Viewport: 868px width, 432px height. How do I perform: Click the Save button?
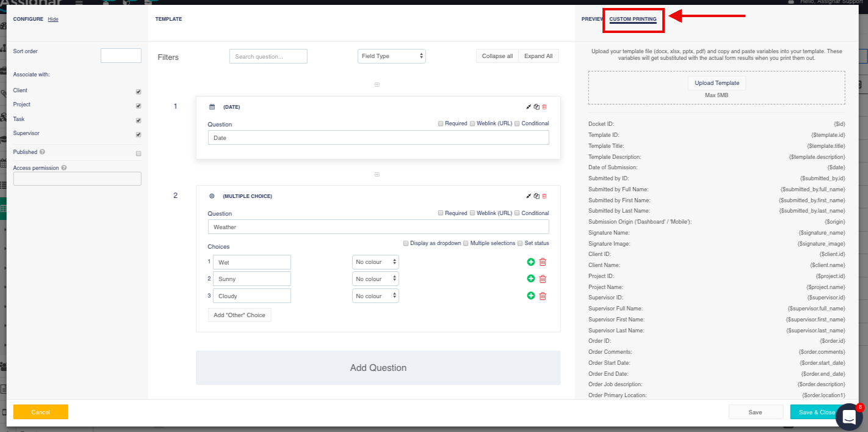pos(756,412)
